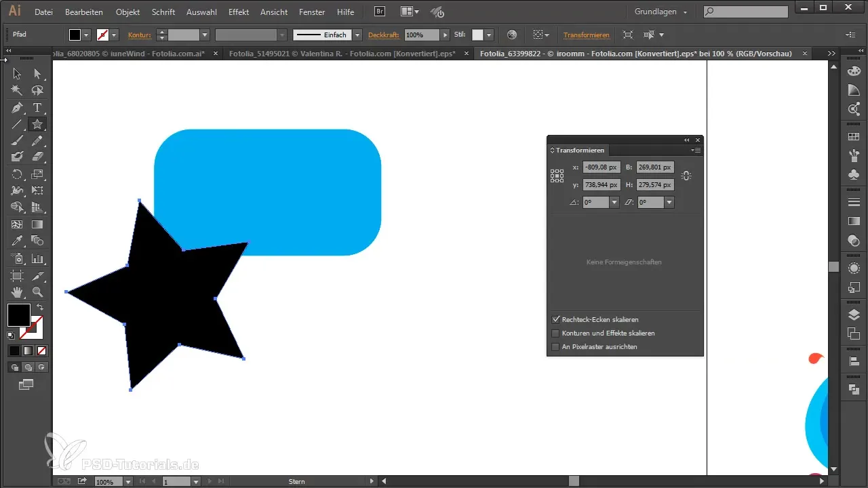868x488 pixels.
Task: Click the black fill color box in toolbox
Action: tap(18, 314)
